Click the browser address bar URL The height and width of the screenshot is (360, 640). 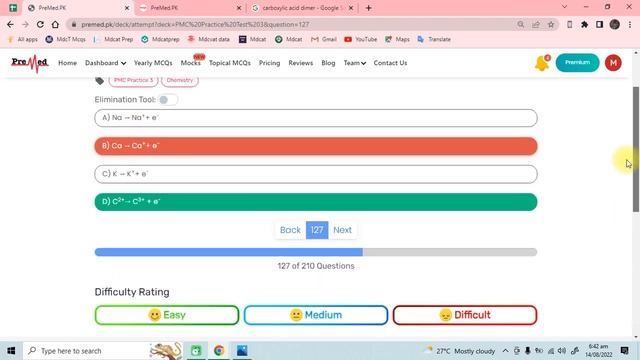click(195, 24)
